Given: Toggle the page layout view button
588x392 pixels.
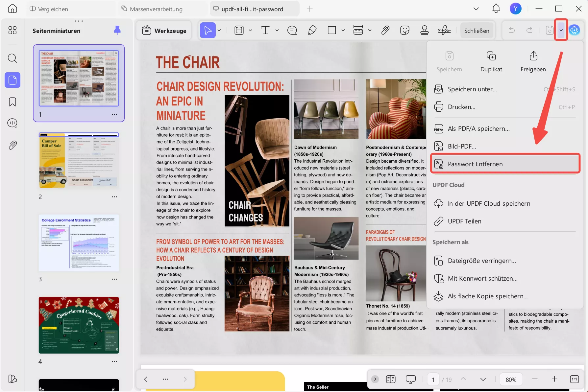Looking at the screenshot, I should coord(391,380).
